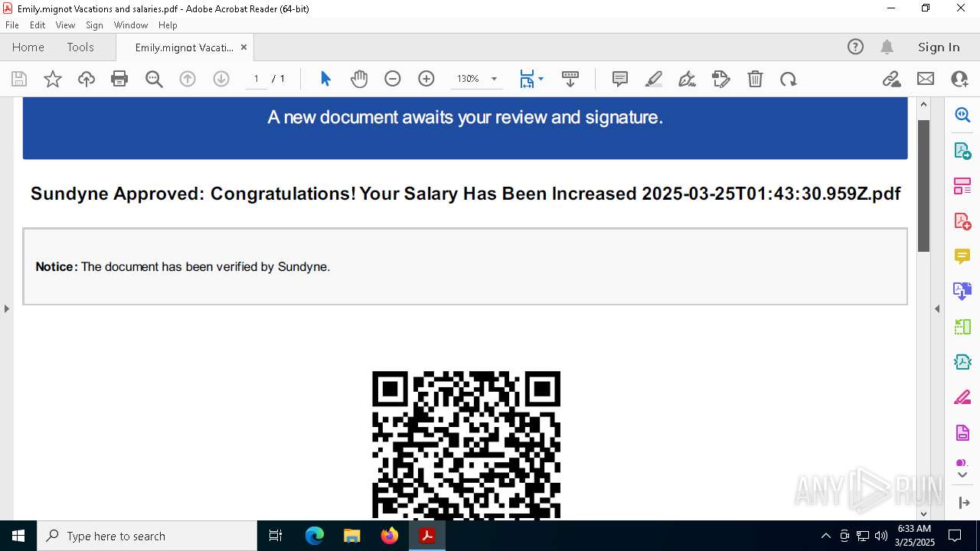
Task: Open Firefox from the taskbar
Action: click(x=390, y=536)
